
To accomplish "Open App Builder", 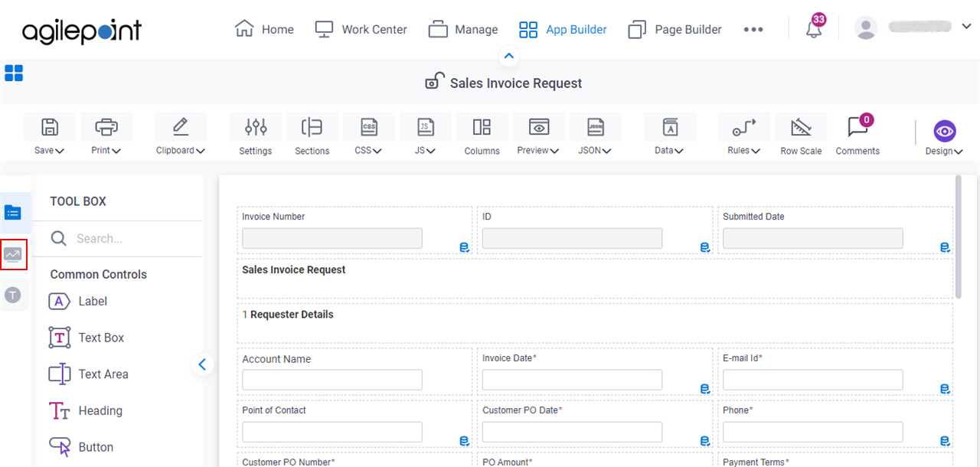I will [x=563, y=29].
